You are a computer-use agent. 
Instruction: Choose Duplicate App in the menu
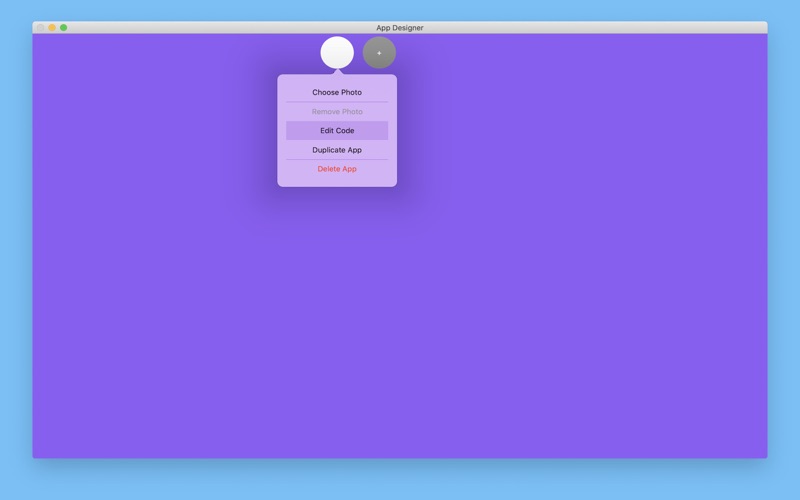pyautogui.click(x=337, y=150)
